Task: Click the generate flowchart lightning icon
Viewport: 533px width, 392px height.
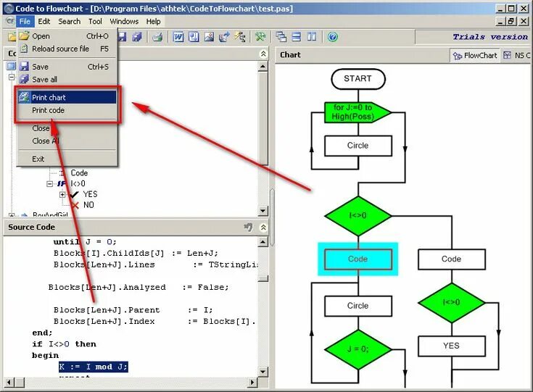Action: click(x=240, y=37)
